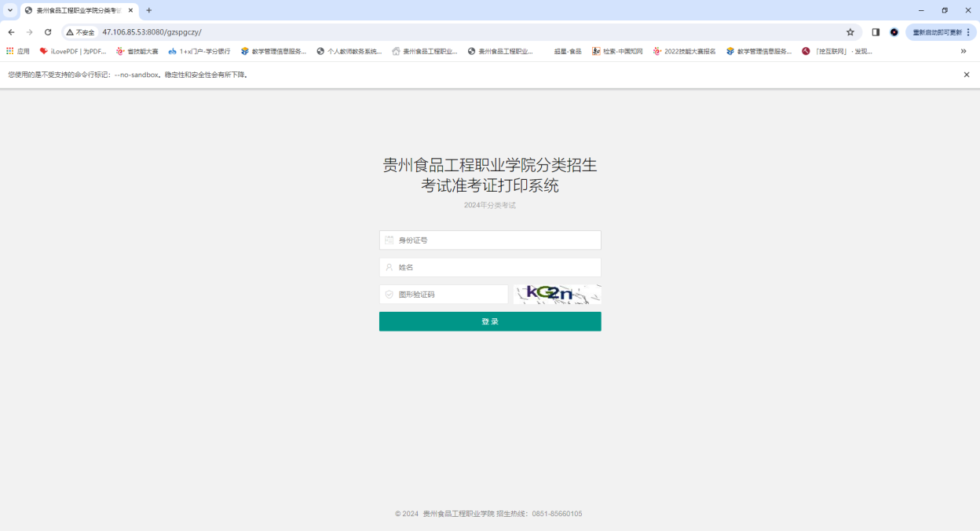Open the iLovePDF bookmark
The image size is (980, 531).
point(72,51)
